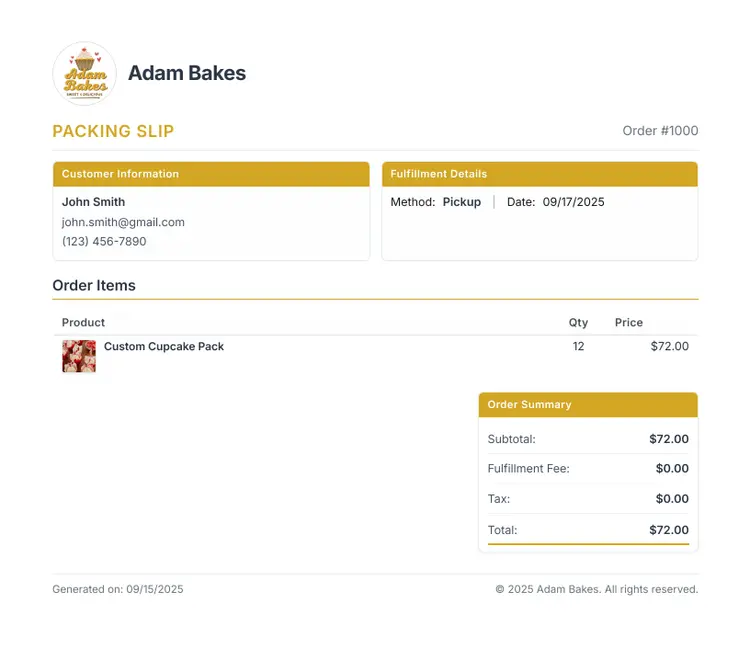Click the Fulfillment Details header
750x649 pixels.
tap(439, 174)
